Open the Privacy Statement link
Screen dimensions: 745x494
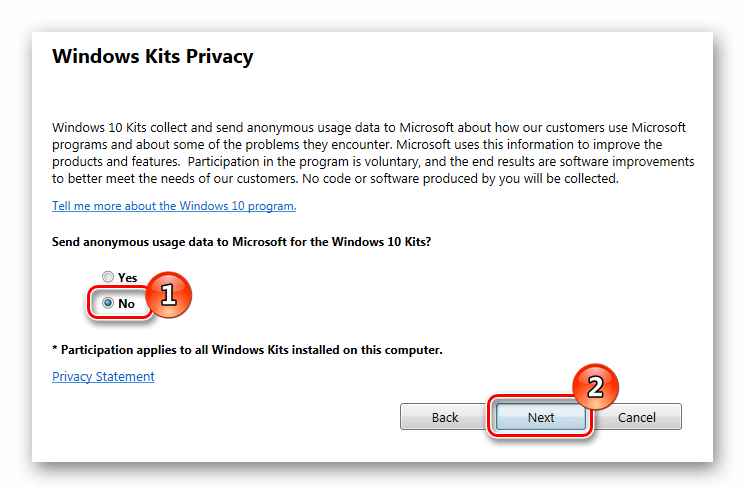point(103,376)
